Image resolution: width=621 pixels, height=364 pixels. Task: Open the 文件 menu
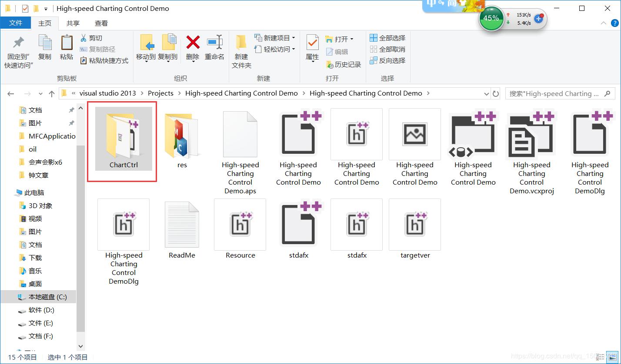point(16,23)
